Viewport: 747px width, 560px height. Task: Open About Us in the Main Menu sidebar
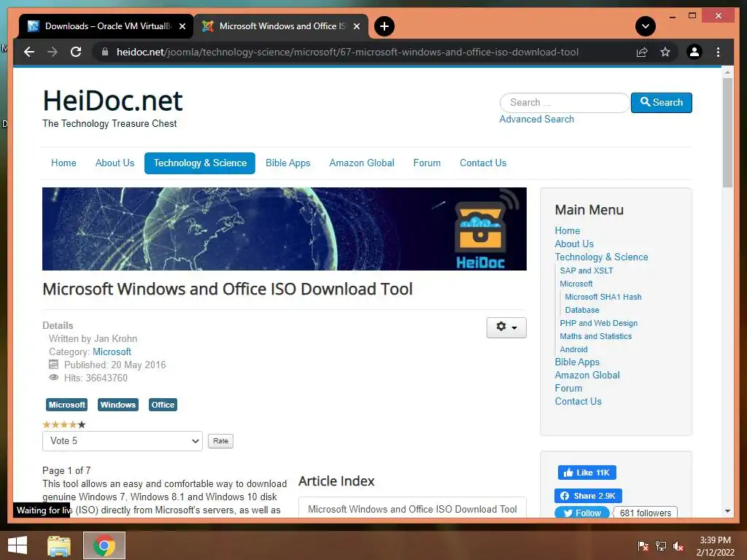(x=574, y=244)
